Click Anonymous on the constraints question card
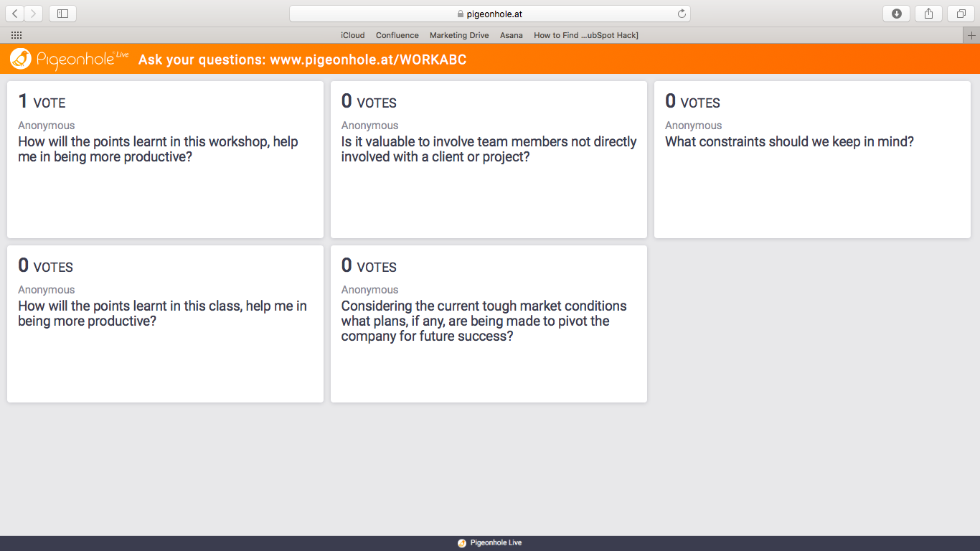The width and height of the screenshot is (980, 551). 693,126
